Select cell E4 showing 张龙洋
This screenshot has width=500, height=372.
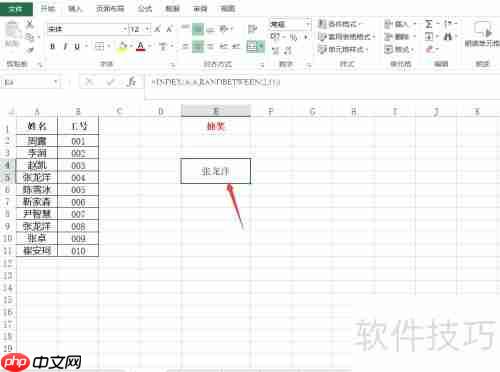[216, 171]
